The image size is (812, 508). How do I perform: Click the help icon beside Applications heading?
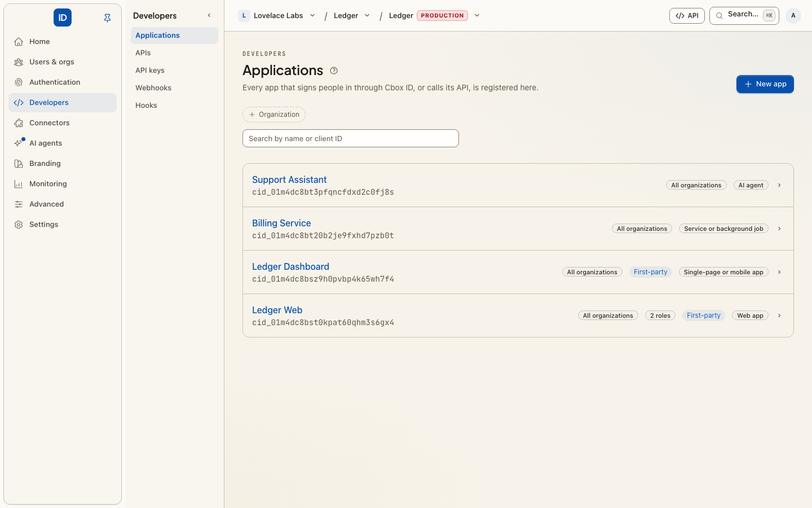(x=334, y=71)
